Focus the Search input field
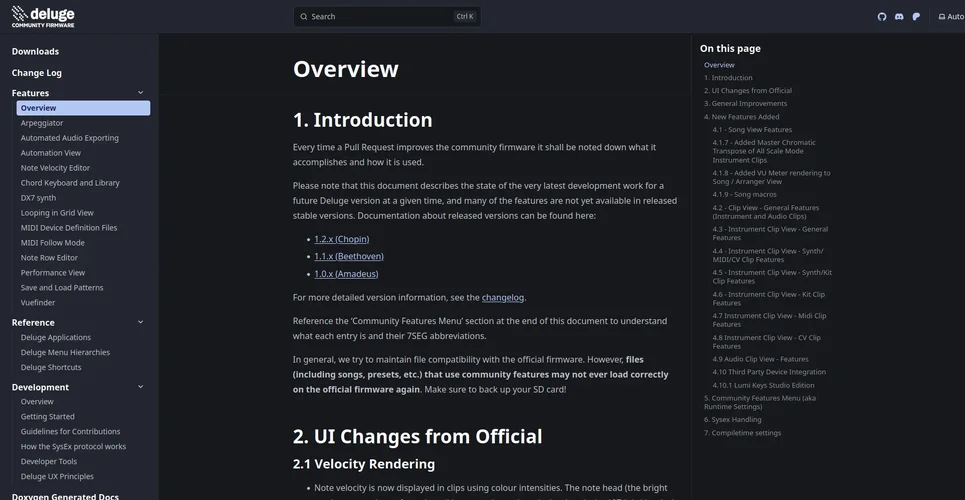Screen dimensions: 965x500 coord(380,16)
